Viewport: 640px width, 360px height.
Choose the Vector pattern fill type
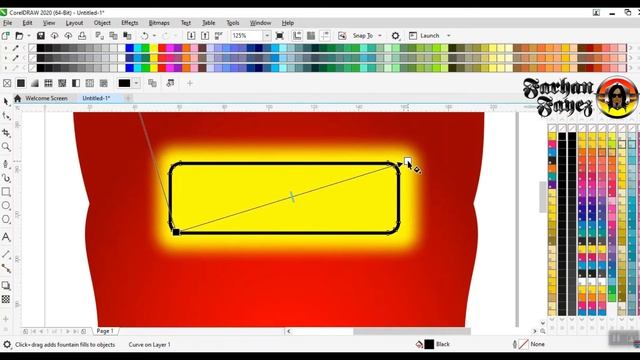click(48, 83)
